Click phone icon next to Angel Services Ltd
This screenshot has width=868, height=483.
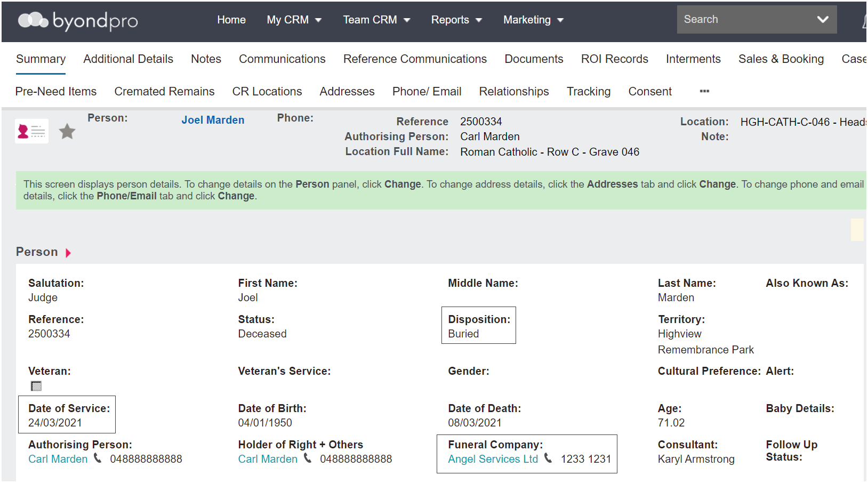coord(548,458)
